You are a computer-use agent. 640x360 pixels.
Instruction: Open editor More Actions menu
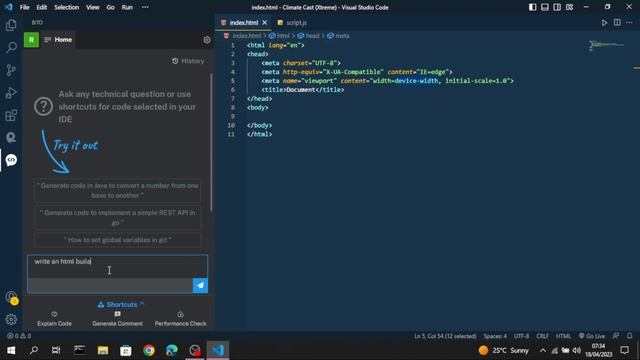pyautogui.click(x=629, y=23)
